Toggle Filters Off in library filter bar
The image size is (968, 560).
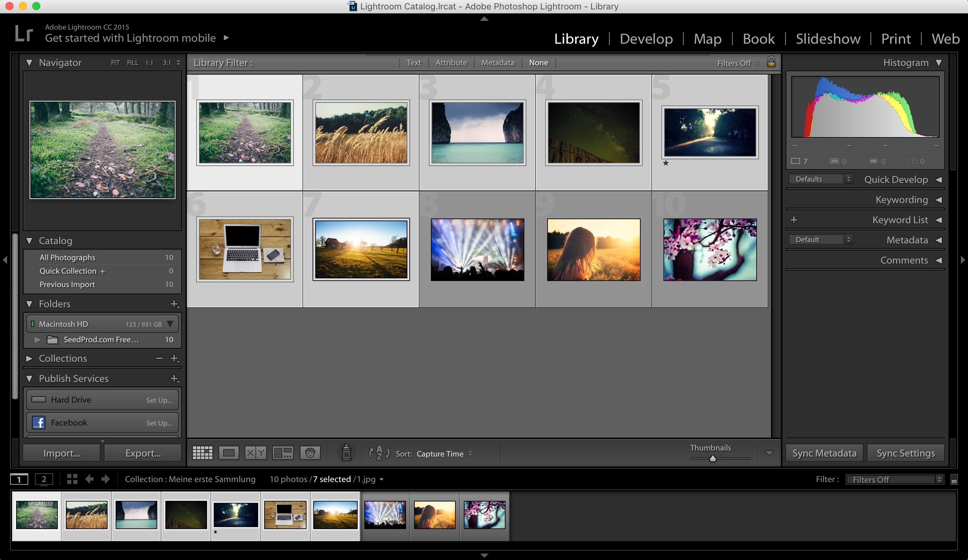[x=734, y=63]
